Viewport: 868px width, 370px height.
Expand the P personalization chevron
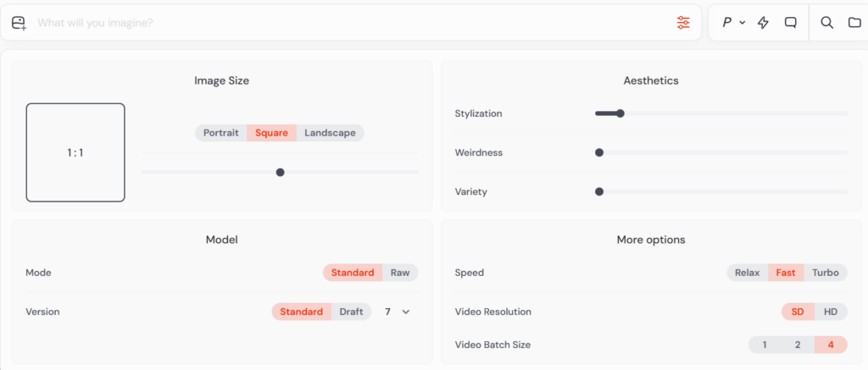coord(743,23)
